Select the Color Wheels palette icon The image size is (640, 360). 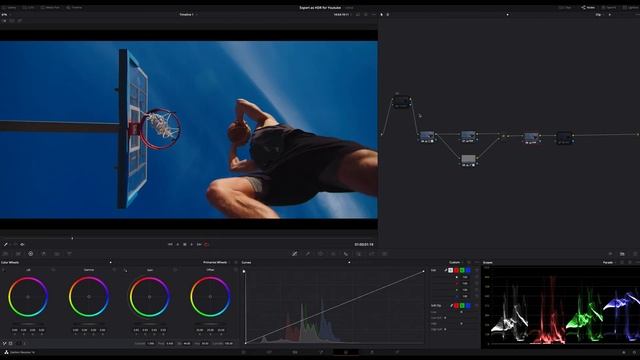coord(31,254)
